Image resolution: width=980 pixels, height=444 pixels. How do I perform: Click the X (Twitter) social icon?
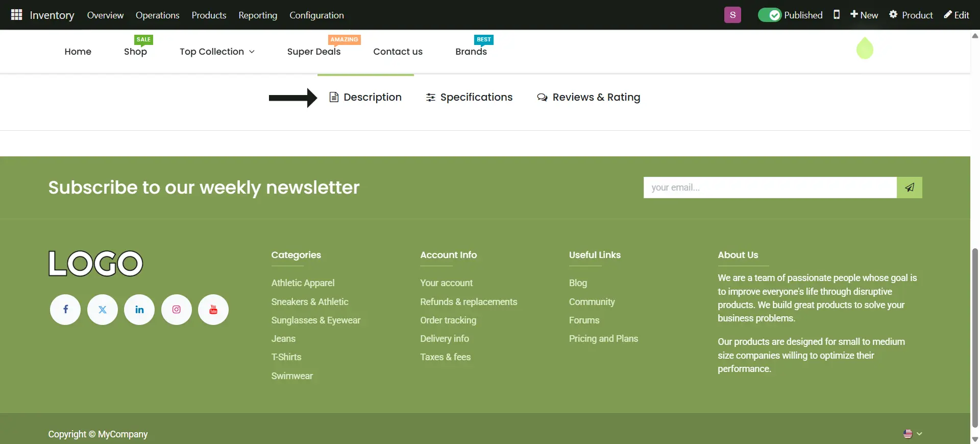pyautogui.click(x=103, y=310)
